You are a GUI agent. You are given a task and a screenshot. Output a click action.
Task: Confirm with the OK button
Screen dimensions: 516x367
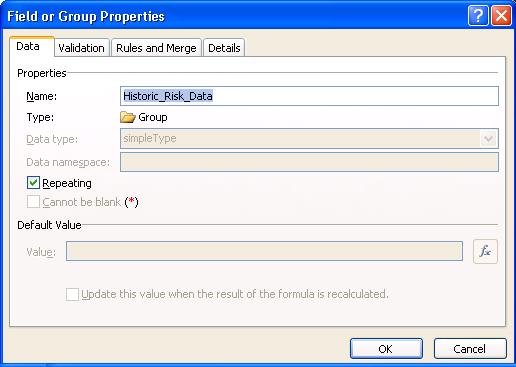(x=386, y=349)
